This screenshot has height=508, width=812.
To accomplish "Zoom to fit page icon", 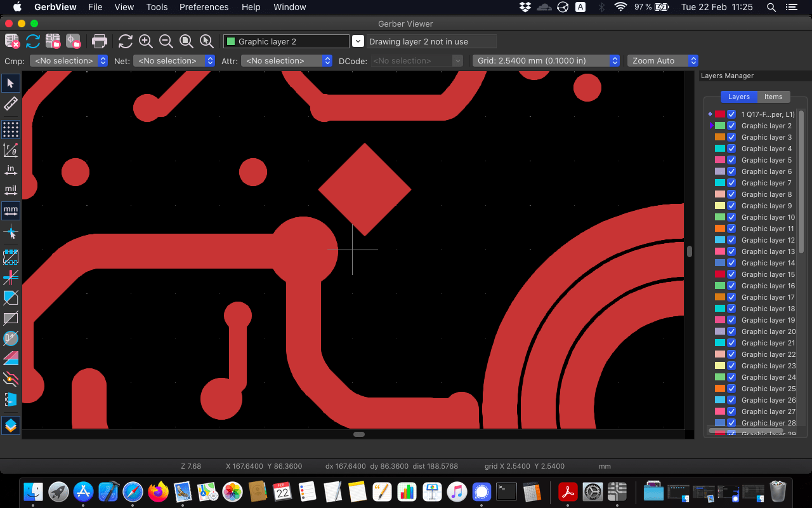I will tap(187, 41).
